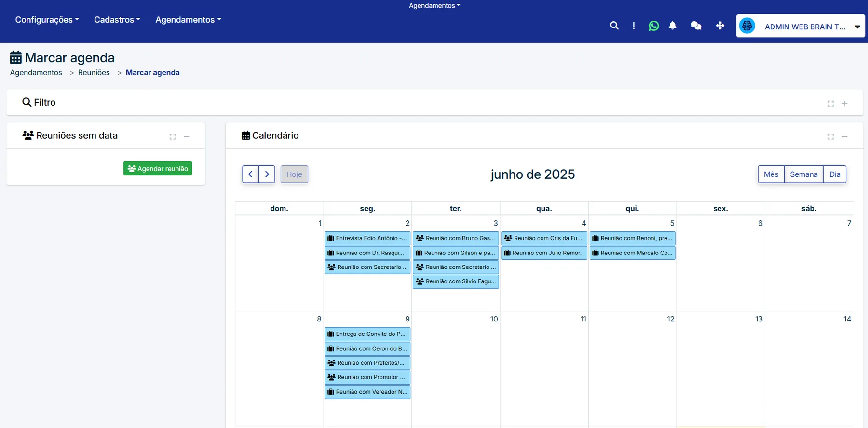Screen dimensions: 868x428
Task: Open event Reunião com Prefeitos/...
Action: (367, 363)
